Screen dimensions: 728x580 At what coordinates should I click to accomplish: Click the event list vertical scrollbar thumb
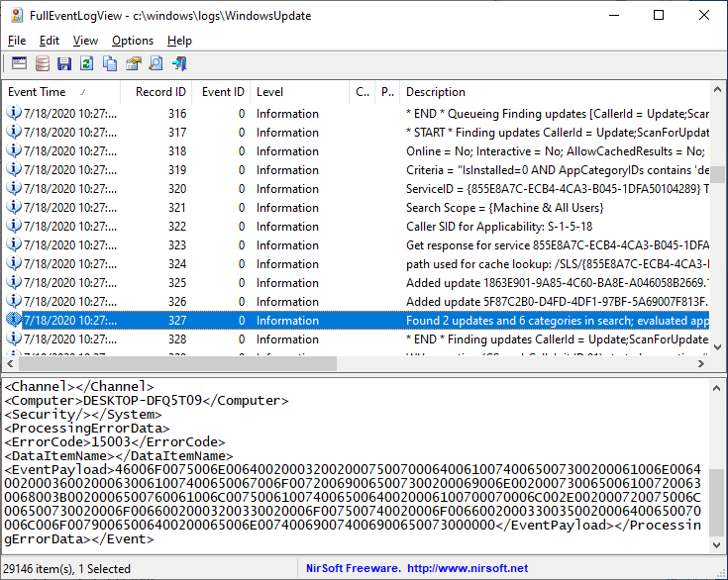pyautogui.click(x=717, y=174)
